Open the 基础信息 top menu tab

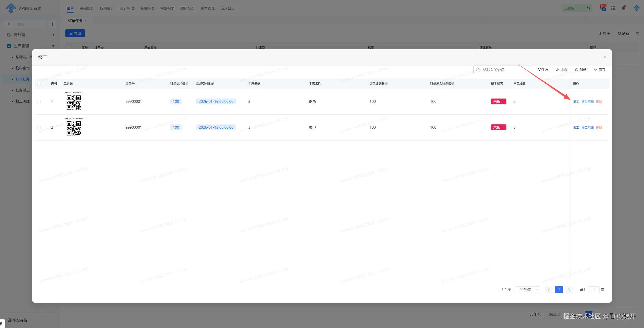87,8
